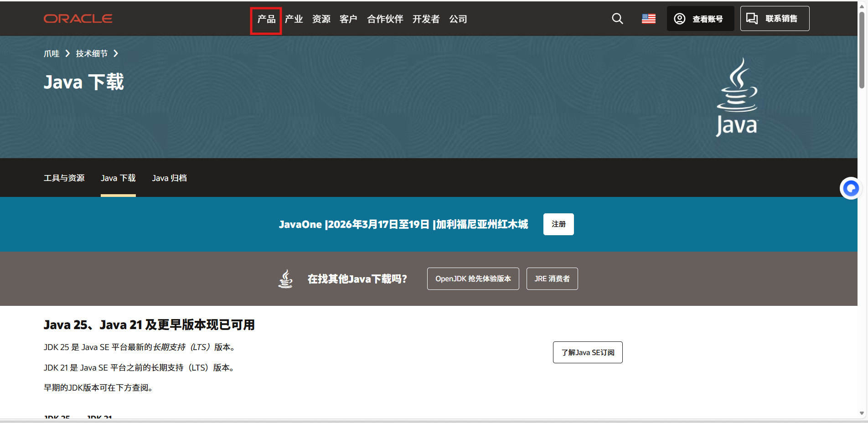Click the US flag country selector

pyautogui.click(x=649, y=19)
